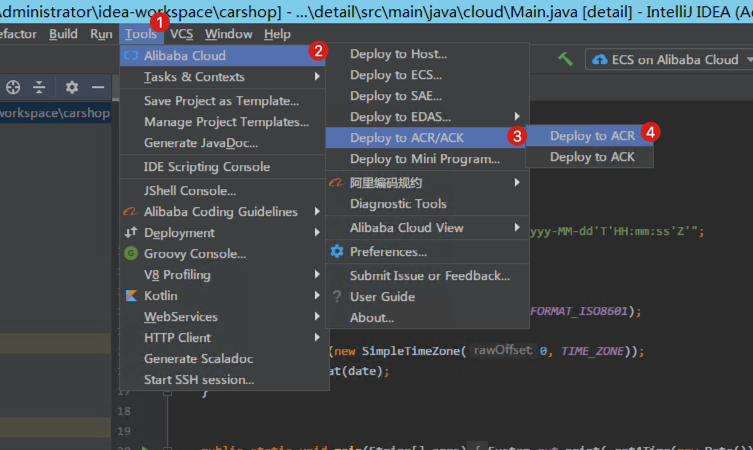Expand the Deploy to EDAS submenu arrow
The height and width of the screenshot is (450, 753).
pyautogui.click(x=517, y=116)
